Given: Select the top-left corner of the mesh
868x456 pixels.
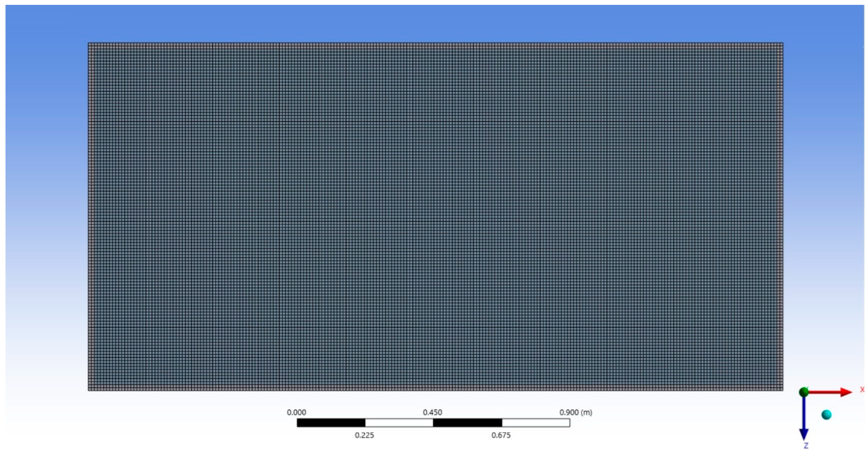Looking at the screenshot, I should pyautogui.click(x=89, y=43).
